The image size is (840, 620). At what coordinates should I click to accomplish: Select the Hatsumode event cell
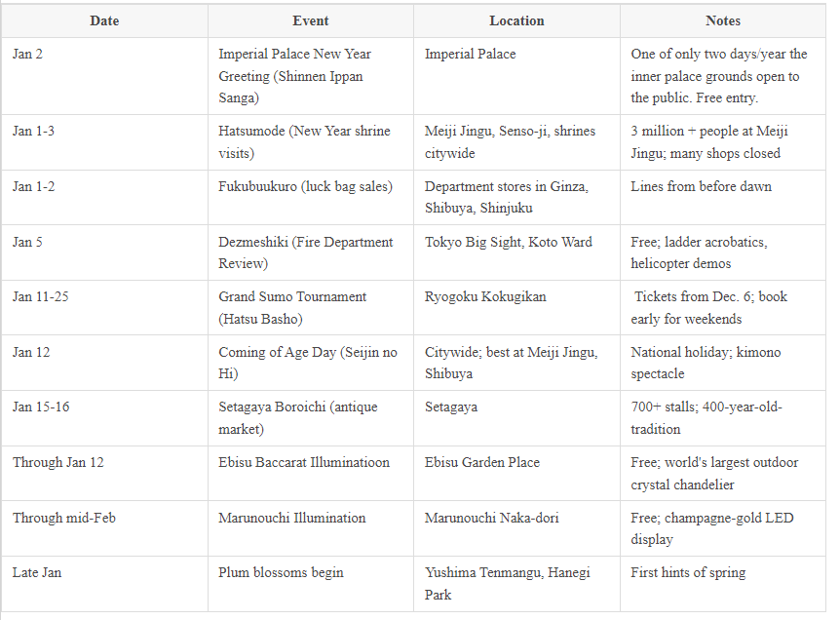coord(311,142)
